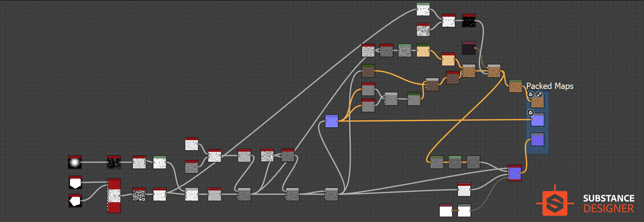Select the black speckled node at the top right
Viewport: 644px width, 222px height.
pos(469,21)
